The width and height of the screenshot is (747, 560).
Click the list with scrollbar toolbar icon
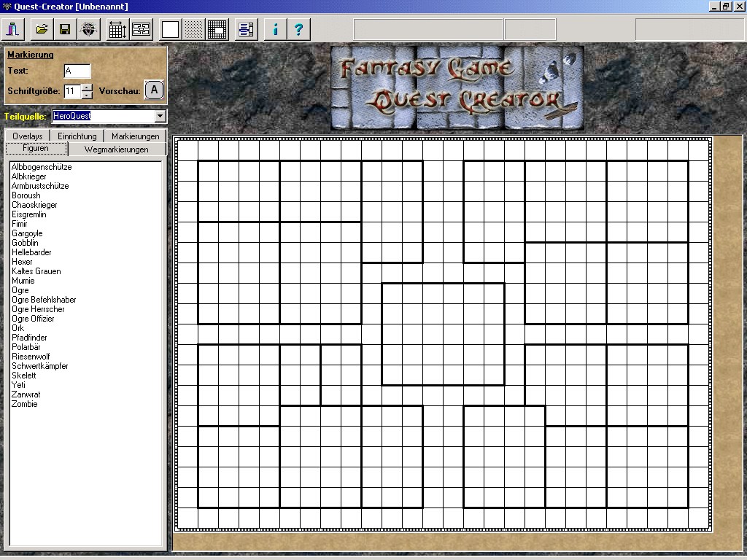coord(247,29)
